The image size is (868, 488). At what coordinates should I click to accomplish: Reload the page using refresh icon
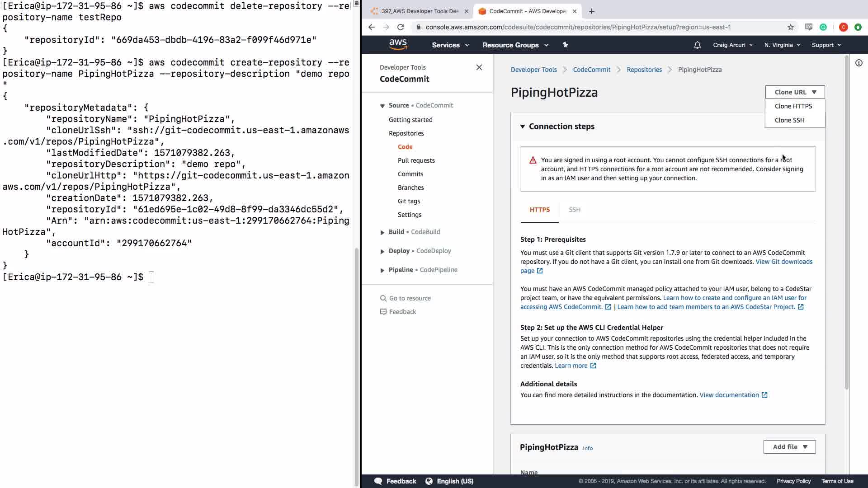click(x=401, y=27)
